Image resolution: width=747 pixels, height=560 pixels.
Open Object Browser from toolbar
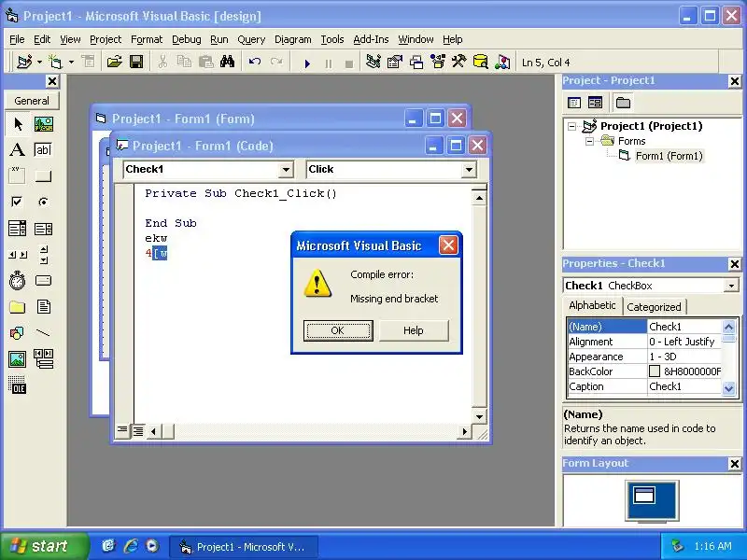(x=437, y=62)
